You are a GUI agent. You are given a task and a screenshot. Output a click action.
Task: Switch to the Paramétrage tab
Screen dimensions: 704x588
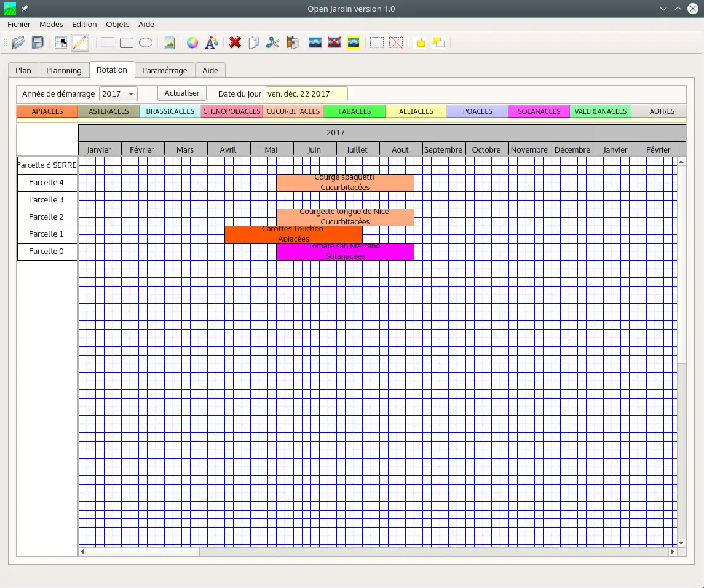pyautogui.click(x=165, y=70)
